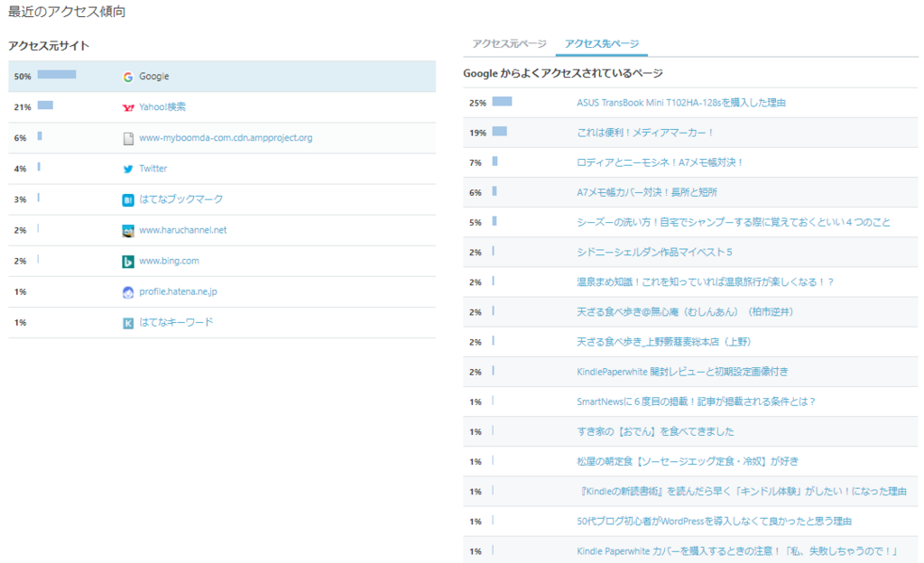Open 50代ブログ初心者がWordPress article link
The height and width of the screenshot is (563, 924).
[715, 521]
